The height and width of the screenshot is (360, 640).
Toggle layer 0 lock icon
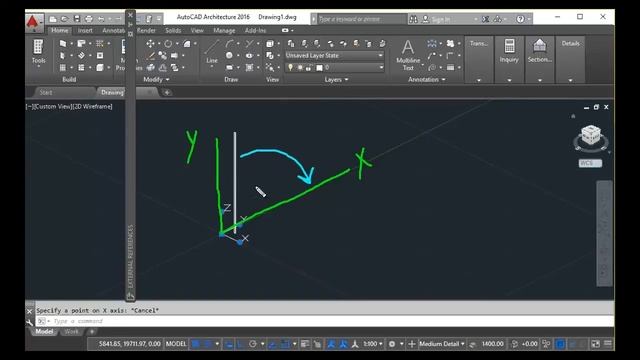pyautogui.click(x=309, y=68)
